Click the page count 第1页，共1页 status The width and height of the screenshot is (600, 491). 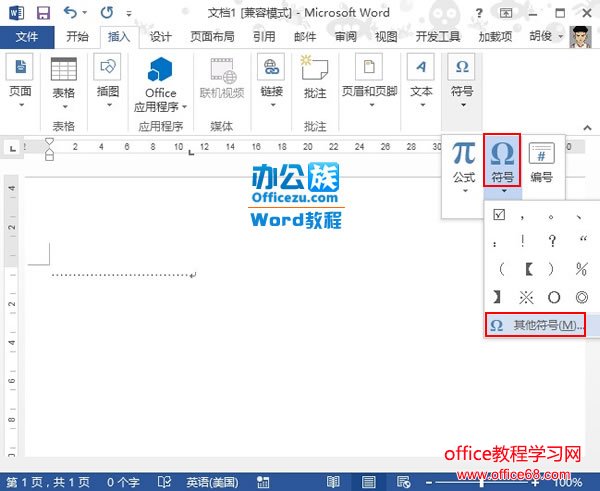click(48, 482)
